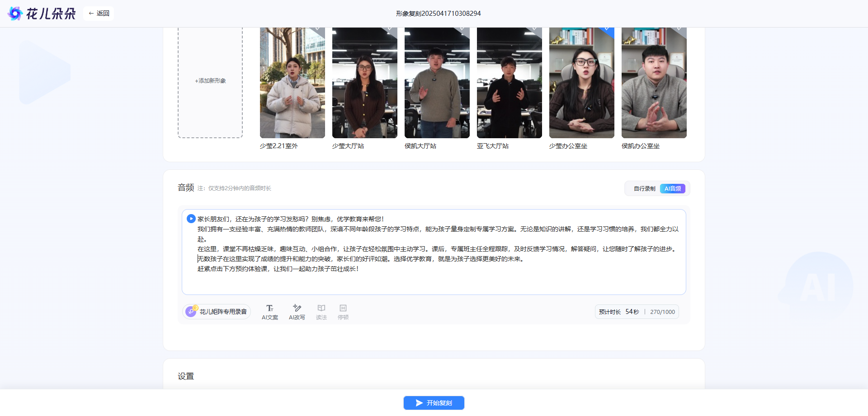Click the 返回 back button
This screenshot has width=868, height=416.
pyautogui.click(x=99, y=14)
